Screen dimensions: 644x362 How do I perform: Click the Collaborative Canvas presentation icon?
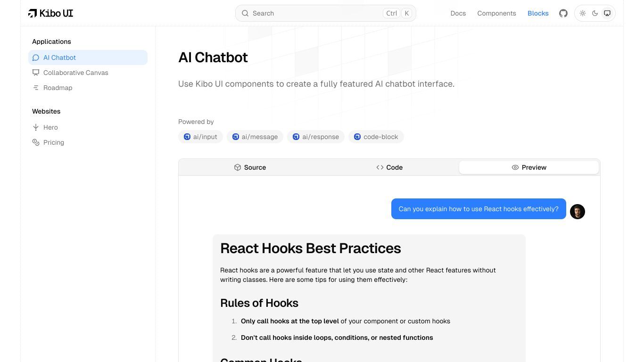click(36, 73)
